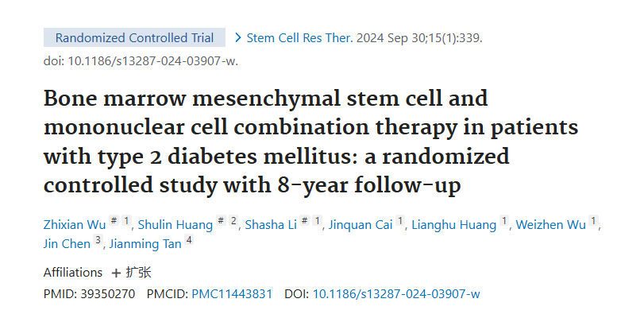The height and width of the screenshot is (318, 644).
Task: Select author Lianghu Huang
Action: 453,225
